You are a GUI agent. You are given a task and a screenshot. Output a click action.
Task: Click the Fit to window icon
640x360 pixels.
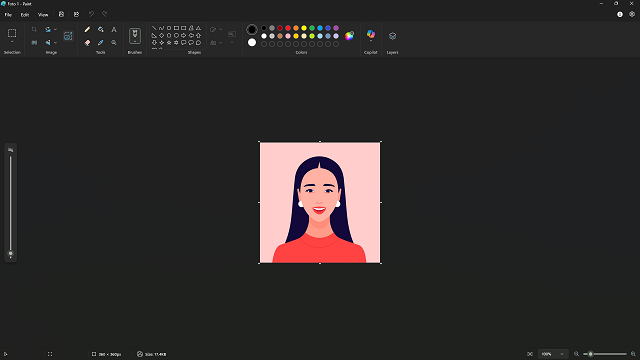click(530, 354)
